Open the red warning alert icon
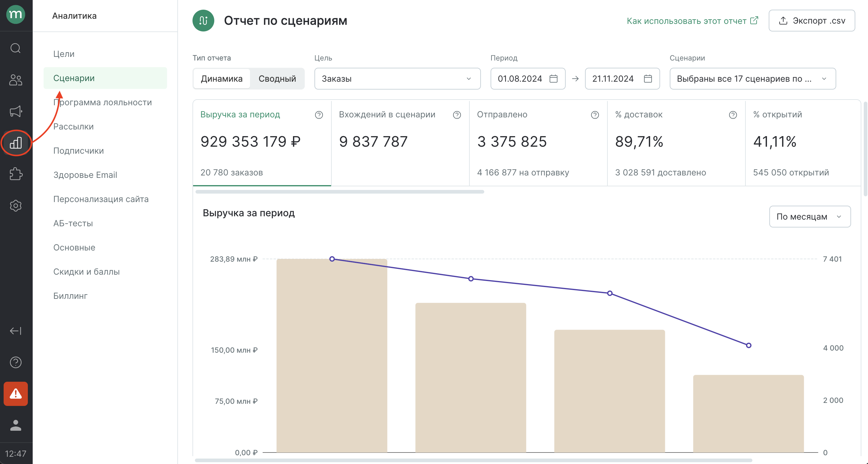The image size is (868, 464). pos(15,394)
